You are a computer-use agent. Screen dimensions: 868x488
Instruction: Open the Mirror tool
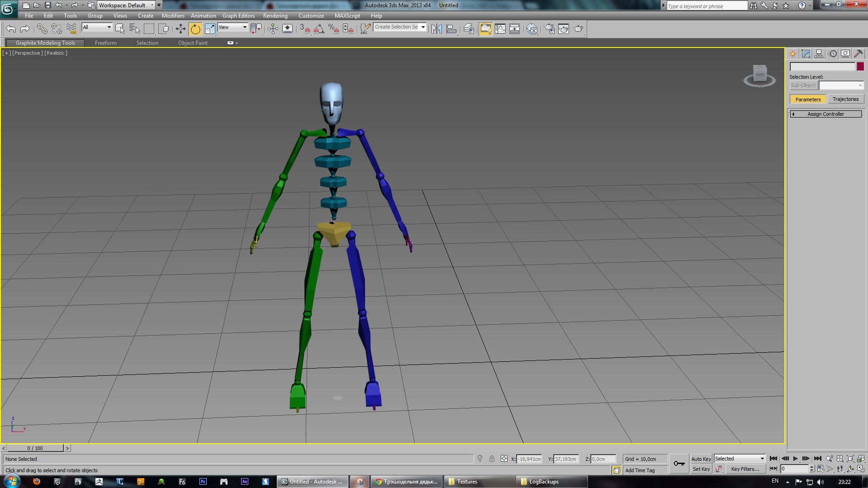436,29
